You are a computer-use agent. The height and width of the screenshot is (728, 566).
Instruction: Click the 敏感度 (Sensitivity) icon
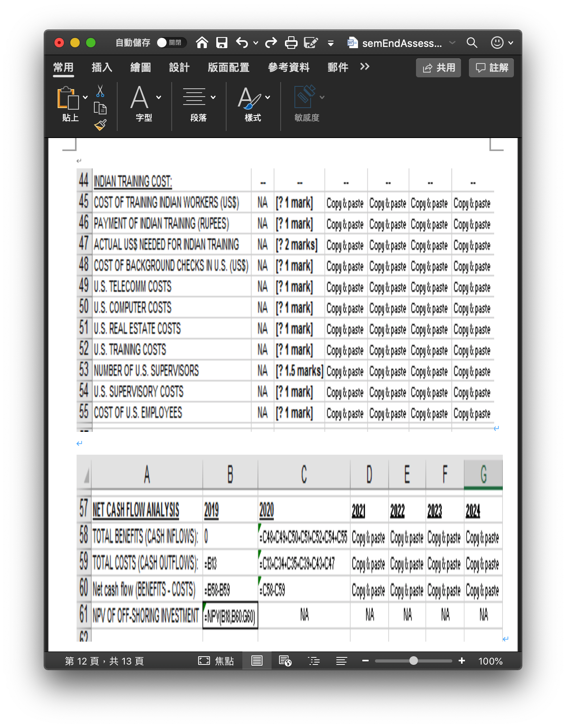point(305,97)
